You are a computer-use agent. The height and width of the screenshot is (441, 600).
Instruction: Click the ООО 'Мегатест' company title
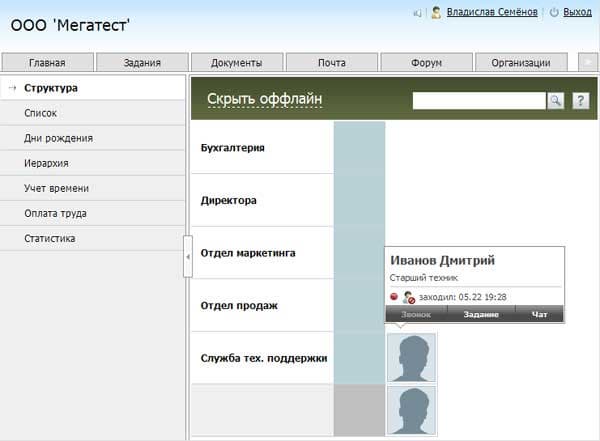(x=70, y=25)
